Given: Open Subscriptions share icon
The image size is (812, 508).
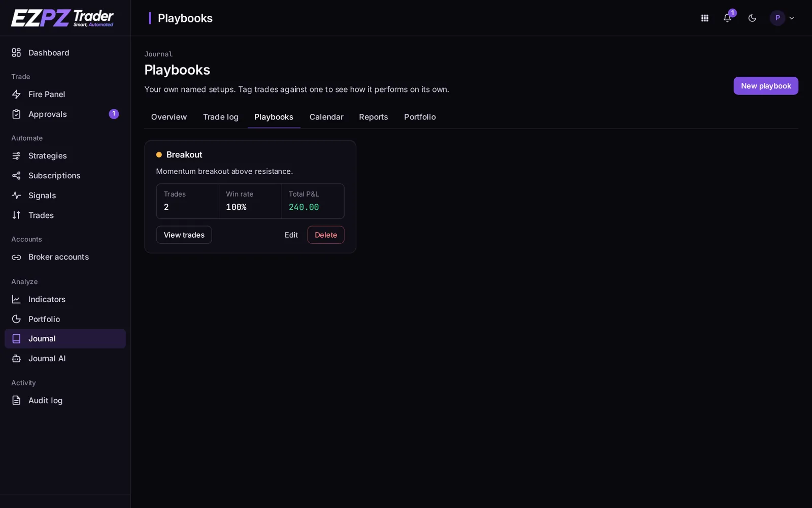Looking at the screenshot, I should [16, 176].
